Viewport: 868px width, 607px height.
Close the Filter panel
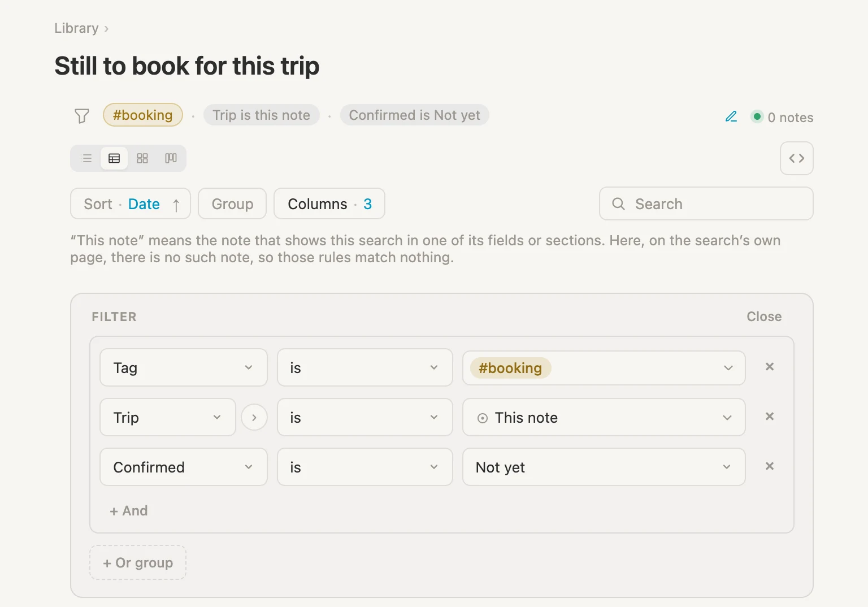click(764, 316)
